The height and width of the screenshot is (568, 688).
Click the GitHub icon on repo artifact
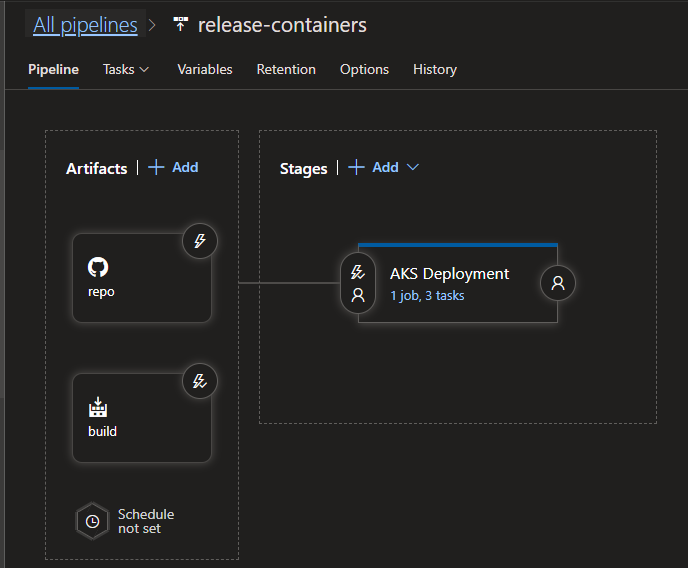tap(98, 267)
